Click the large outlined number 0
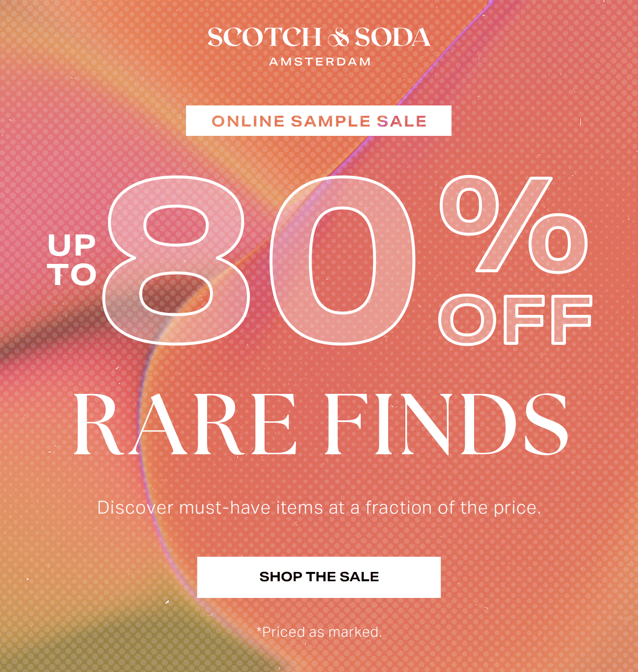Image resolution: width=638 pixels, height=672 pixels. tap(341, 260)
